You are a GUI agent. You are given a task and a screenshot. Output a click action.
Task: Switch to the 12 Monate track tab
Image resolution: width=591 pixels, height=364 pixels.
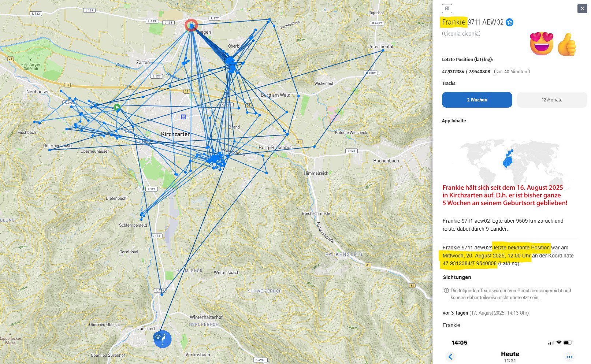click(551, 100)
